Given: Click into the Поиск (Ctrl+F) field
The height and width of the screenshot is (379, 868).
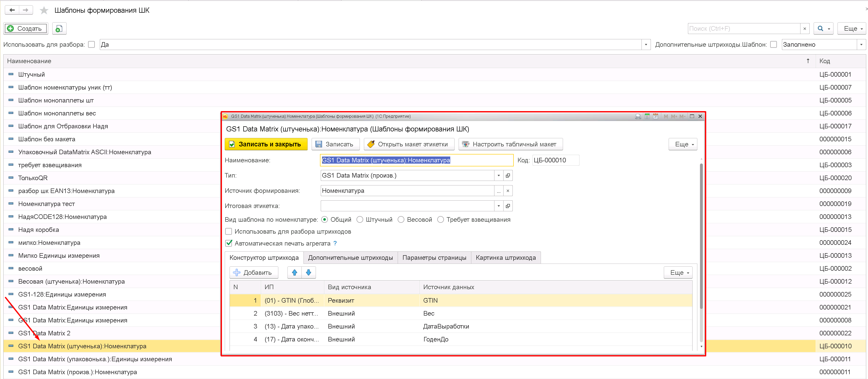Looking at the screenshot, I should [744, 29].
